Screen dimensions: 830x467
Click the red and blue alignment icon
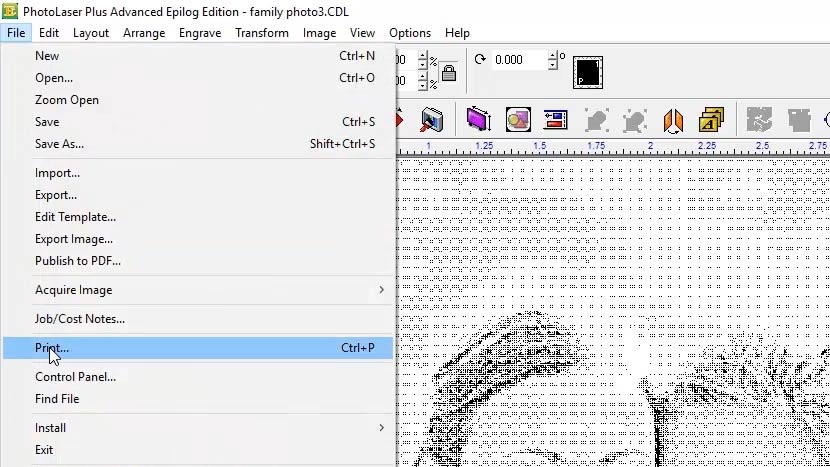coord(555,121)
